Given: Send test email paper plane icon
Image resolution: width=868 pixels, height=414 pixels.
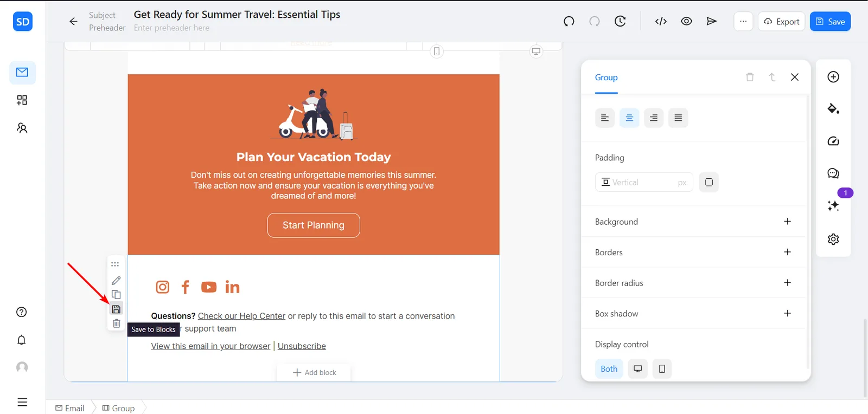Looking at the screenshot, I should click(712, 21).
